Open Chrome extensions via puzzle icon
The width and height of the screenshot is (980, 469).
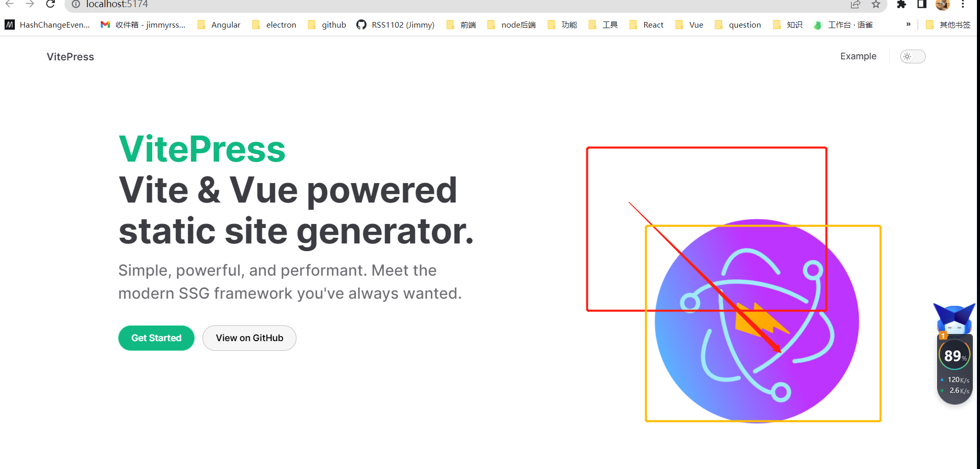901,5
